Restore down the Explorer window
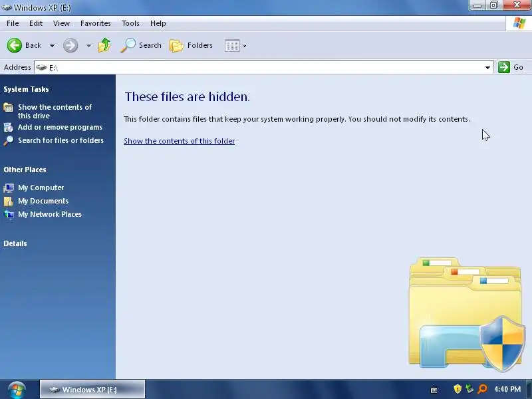 494,5
